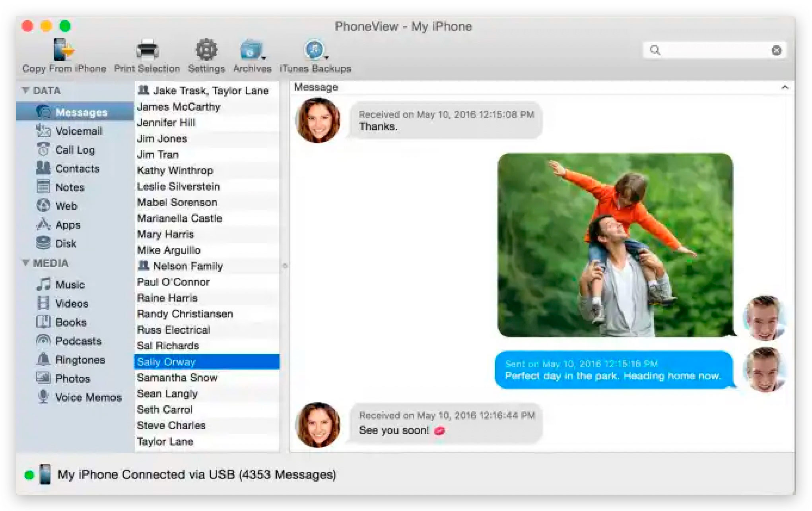This screenshot has width=812, height=511.
Task: Click inside the search input field
Action: pyautogui.click(x=715, y=50)
